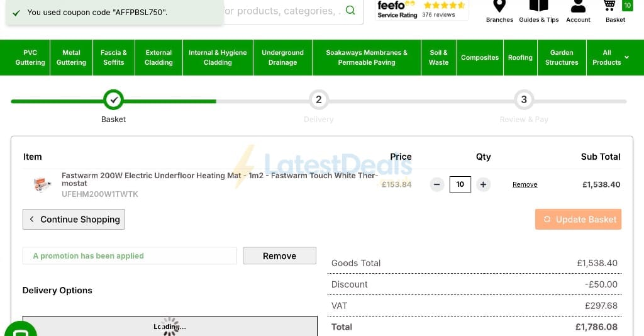This screenshot has width=644, height=336.
Task: Click the Update Basket button
Action: click(578, 220)
